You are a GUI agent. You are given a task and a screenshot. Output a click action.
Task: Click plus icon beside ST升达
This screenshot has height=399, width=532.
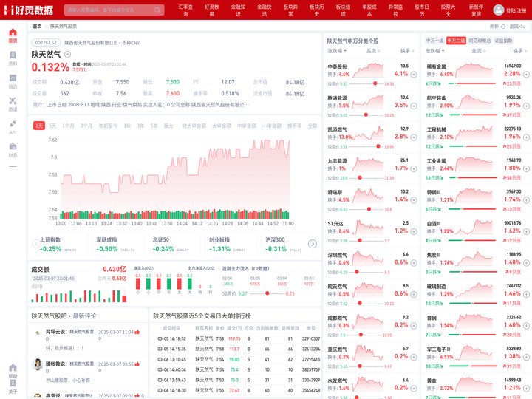coord(414,231)
